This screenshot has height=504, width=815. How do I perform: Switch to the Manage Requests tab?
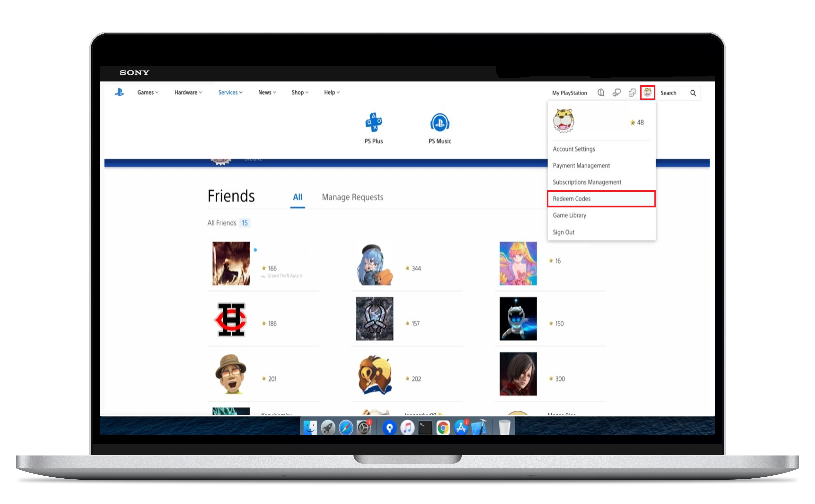click(352, 197)
